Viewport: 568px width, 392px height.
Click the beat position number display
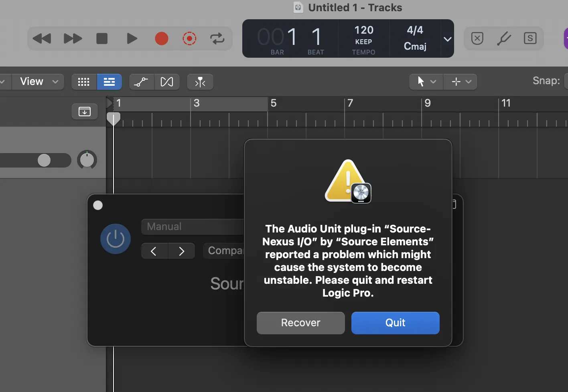coord(316,37)
